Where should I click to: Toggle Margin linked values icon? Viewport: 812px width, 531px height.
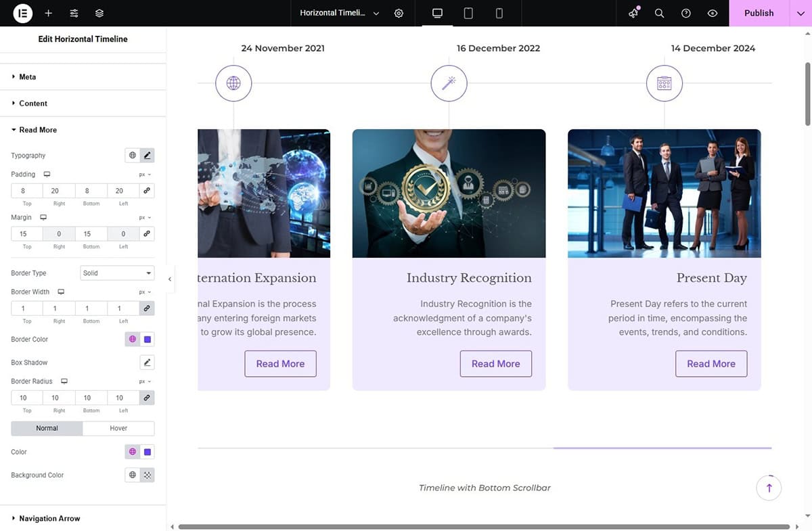147,234
